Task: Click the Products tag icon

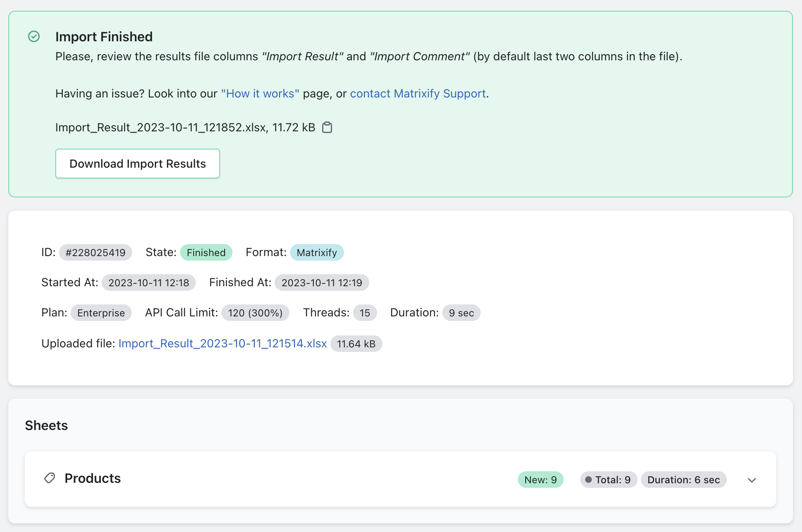Action: pyautogui.click(x=50, y=478)
